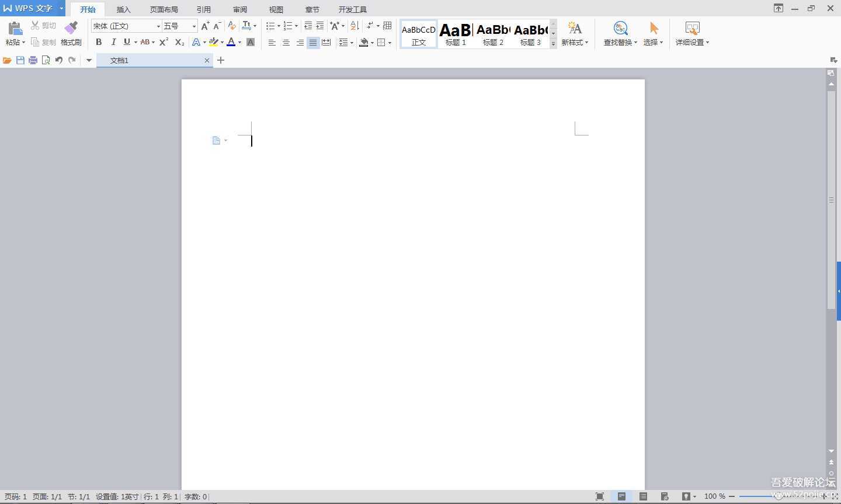
Task: Switch to the 插入 (Insert) tab
Action: point(123,9)
